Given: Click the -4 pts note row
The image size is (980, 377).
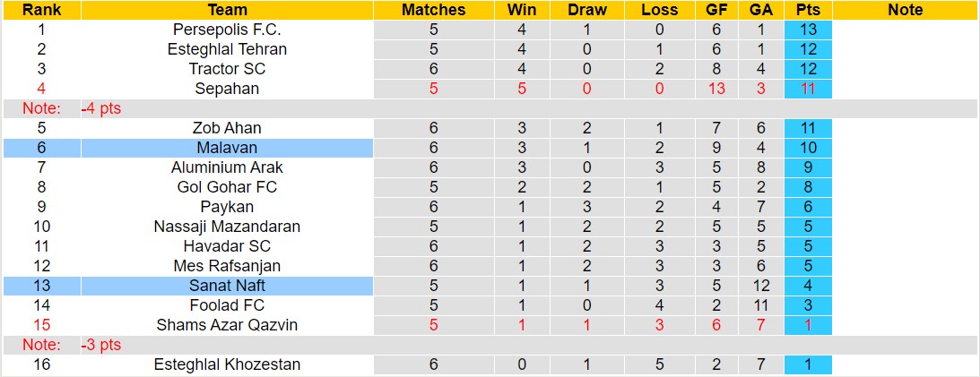Looking at the screenshot, I should (x=100, y=108).
